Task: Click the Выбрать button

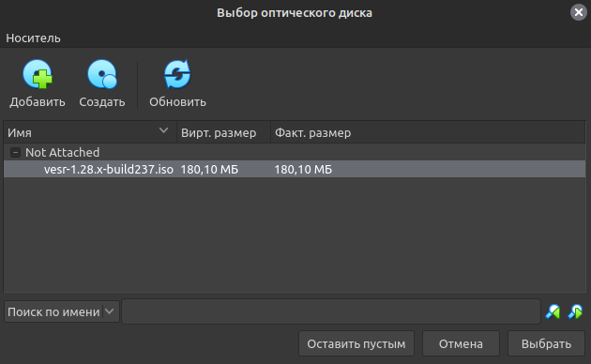Action: (546, 343)
